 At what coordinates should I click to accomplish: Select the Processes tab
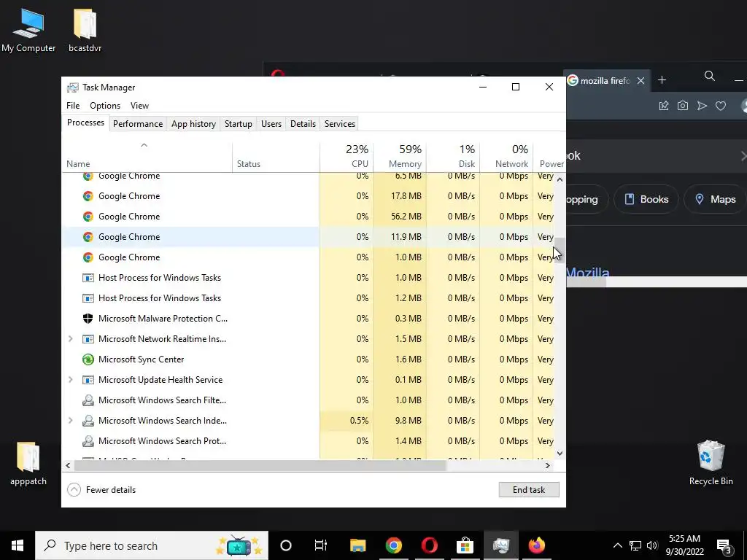coord(86,122)
